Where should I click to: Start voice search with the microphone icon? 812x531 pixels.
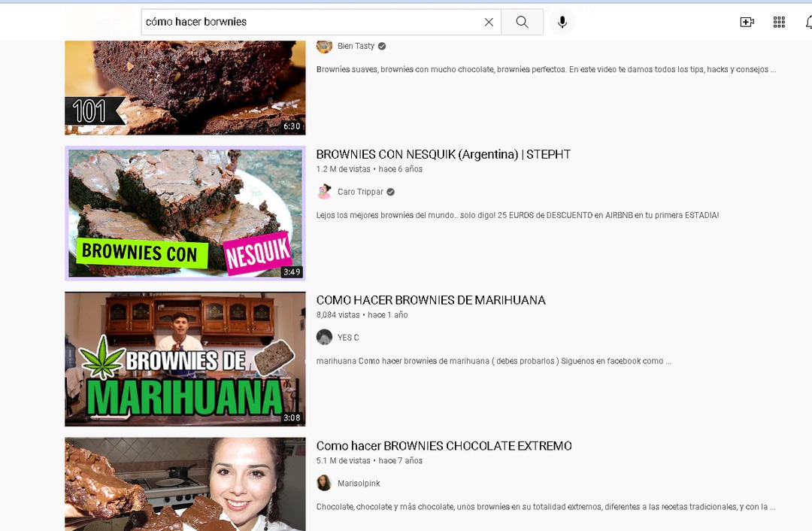pos(562,22)
